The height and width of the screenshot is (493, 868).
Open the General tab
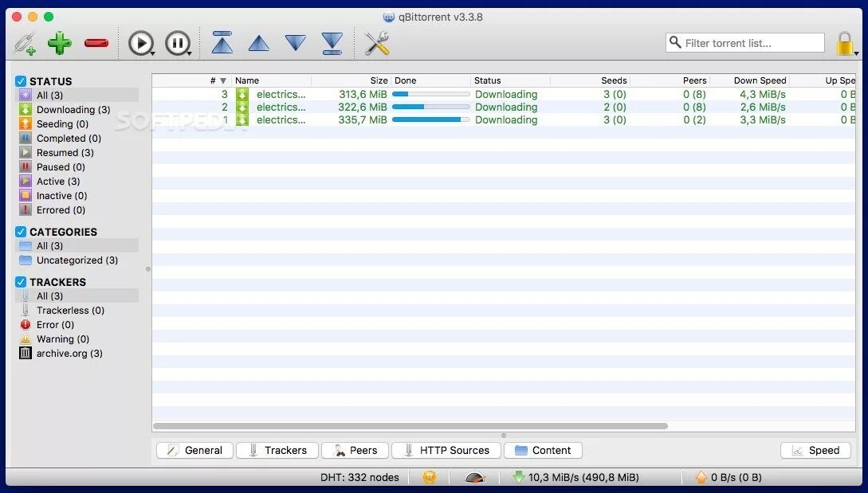point(194,451)
